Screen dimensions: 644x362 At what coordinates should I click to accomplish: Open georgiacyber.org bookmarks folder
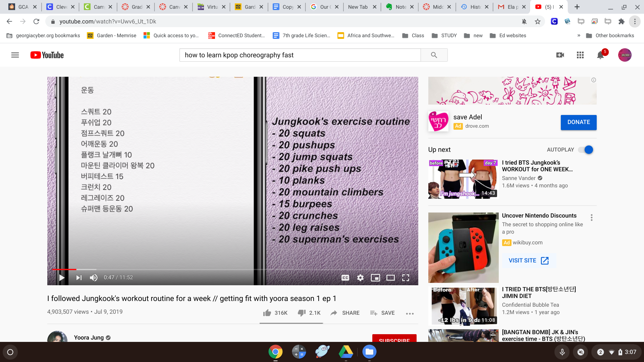(43, 36)
